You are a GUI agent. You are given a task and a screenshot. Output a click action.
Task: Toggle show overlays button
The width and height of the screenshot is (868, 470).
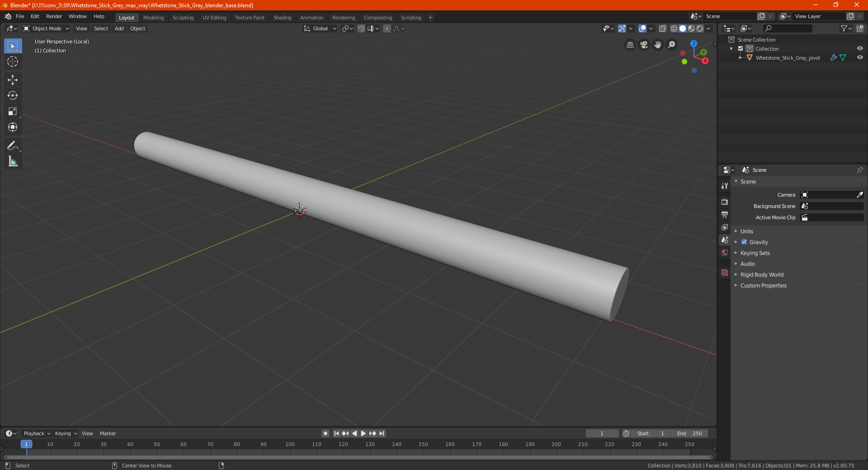click(x=642, y=28)
